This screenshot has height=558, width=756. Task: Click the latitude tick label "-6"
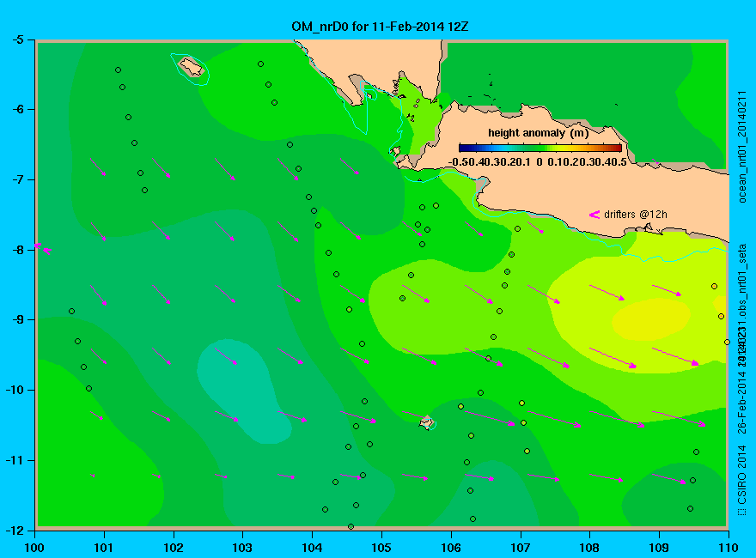[17, 109]
